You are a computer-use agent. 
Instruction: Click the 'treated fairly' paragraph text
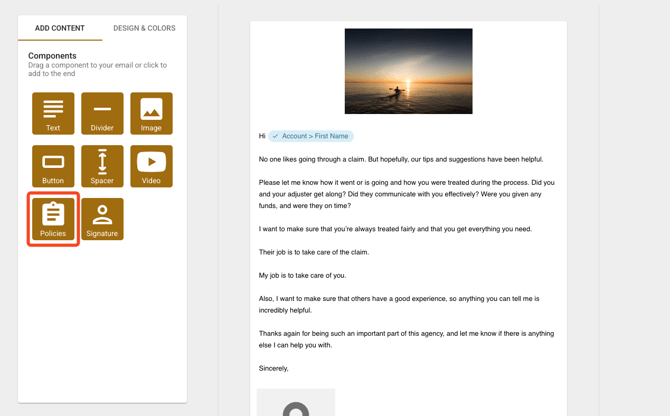[x=395, y=229]
